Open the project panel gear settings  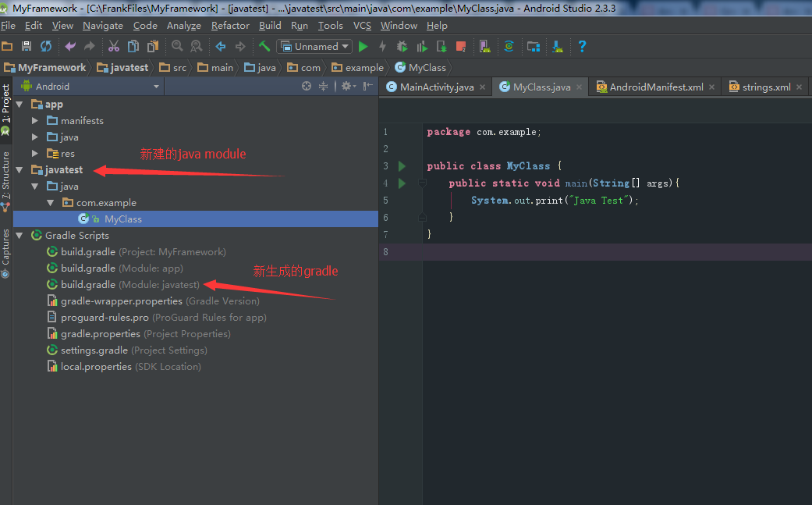tap(348, 86)
